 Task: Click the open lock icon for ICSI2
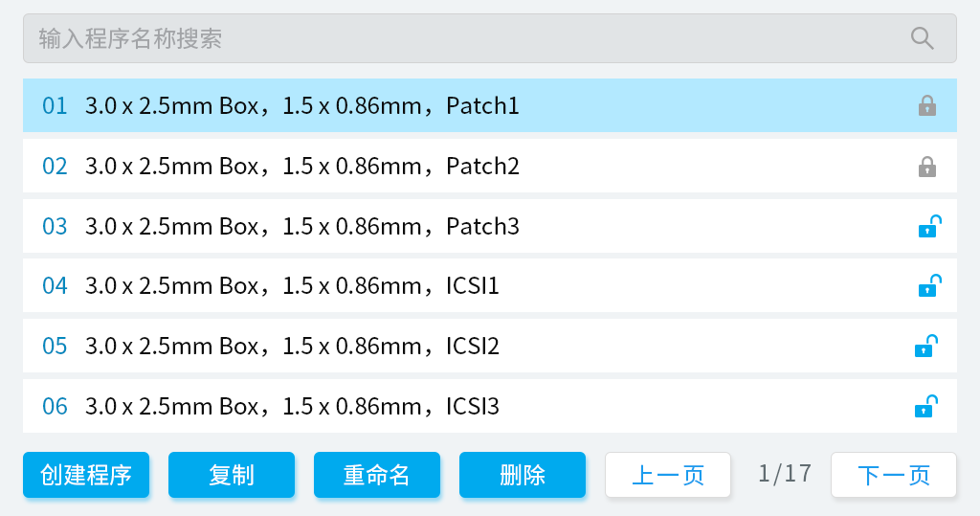tap(924, 347)
